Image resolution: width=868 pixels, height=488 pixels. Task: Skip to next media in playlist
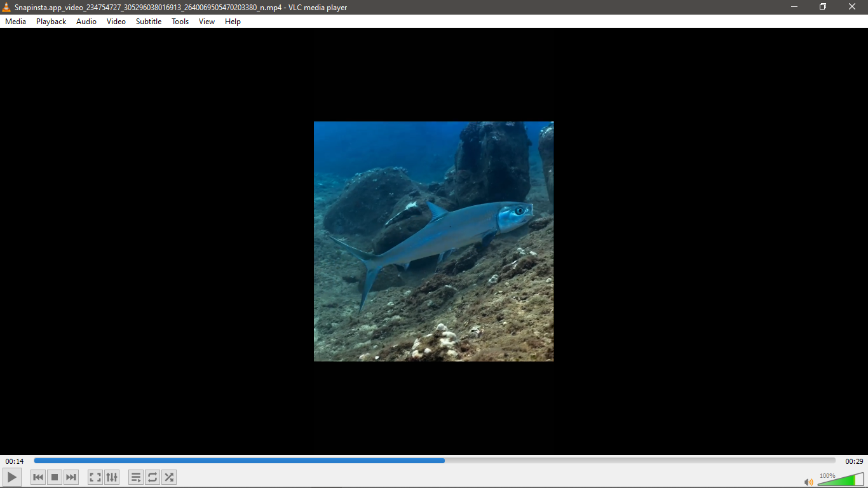tap(71, 477)
